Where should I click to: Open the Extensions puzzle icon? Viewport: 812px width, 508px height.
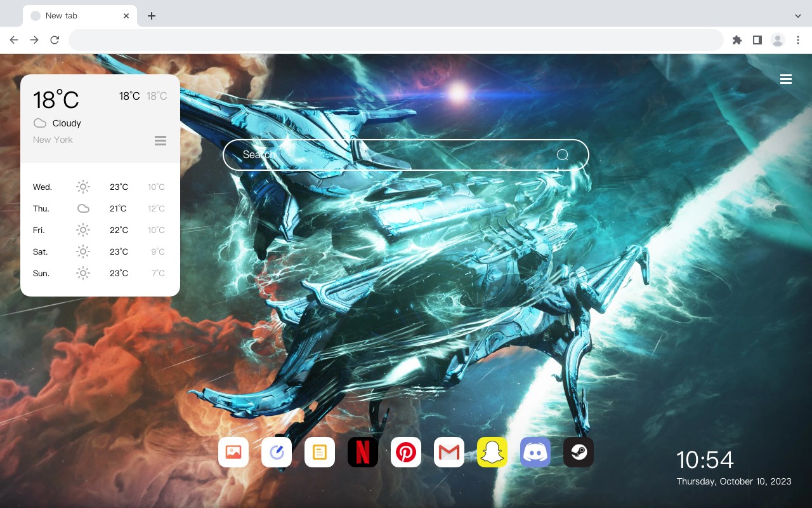pyautogui.click(x=737, y=40)
